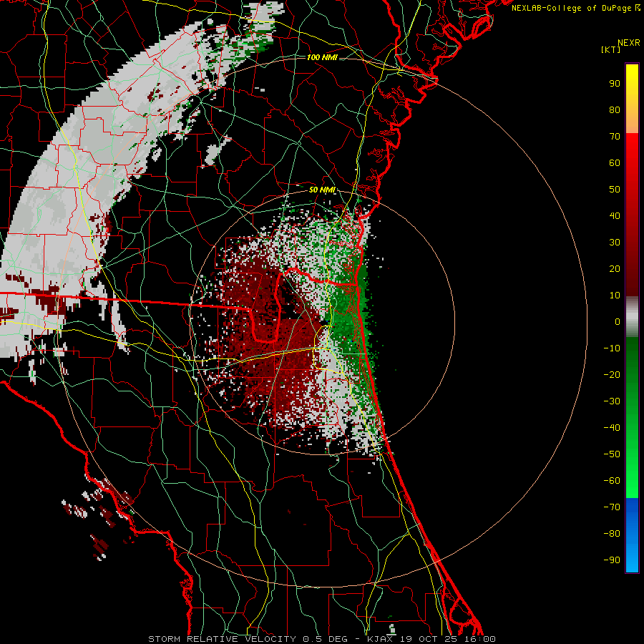Click the -20 value on velocity scale
This screenshot has width=644, height=644.
(612, 374)
